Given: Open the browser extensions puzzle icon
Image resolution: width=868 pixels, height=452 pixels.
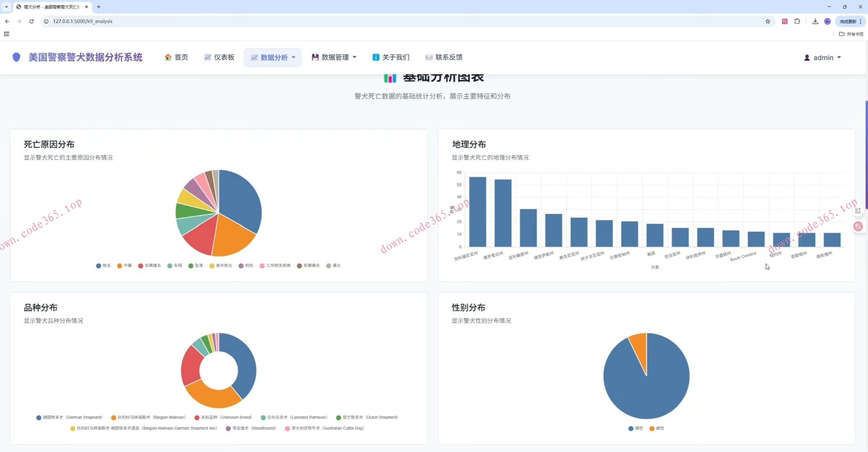Looking at the screenshot, I should pyautogui.click(x=797, y=21).
